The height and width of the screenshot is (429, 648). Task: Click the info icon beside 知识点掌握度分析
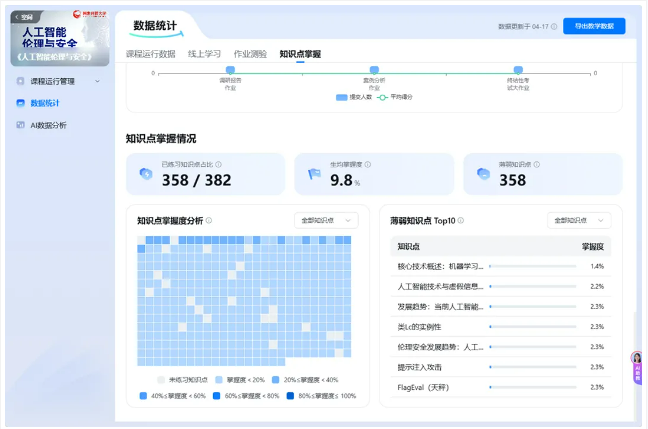point(209,221)
